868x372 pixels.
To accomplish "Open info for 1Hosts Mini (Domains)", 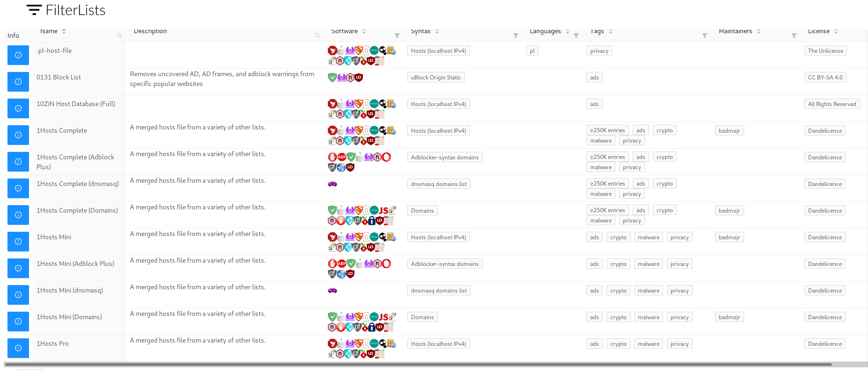I will click(18, 322).
